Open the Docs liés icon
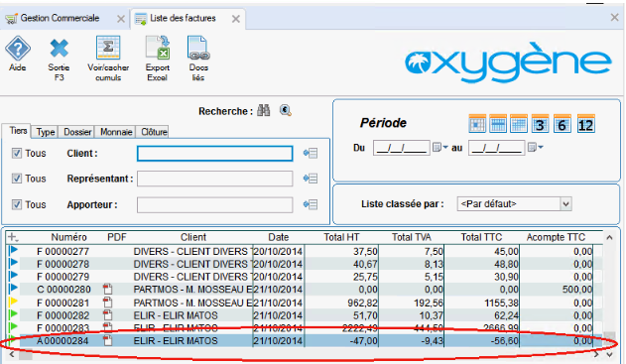The height and width of the screenshot is (364, 626). [198, 48]
